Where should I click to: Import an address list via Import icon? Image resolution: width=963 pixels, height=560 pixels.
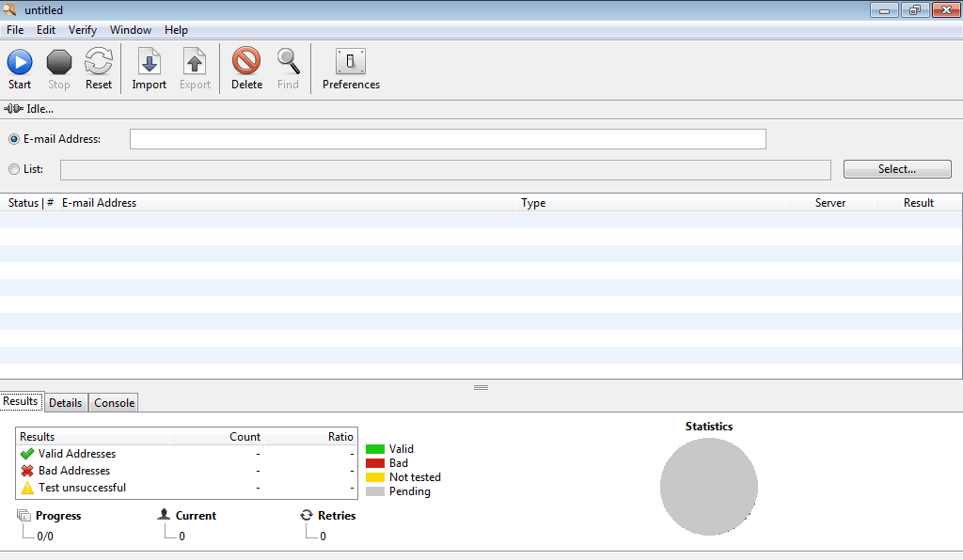(150, 61)
